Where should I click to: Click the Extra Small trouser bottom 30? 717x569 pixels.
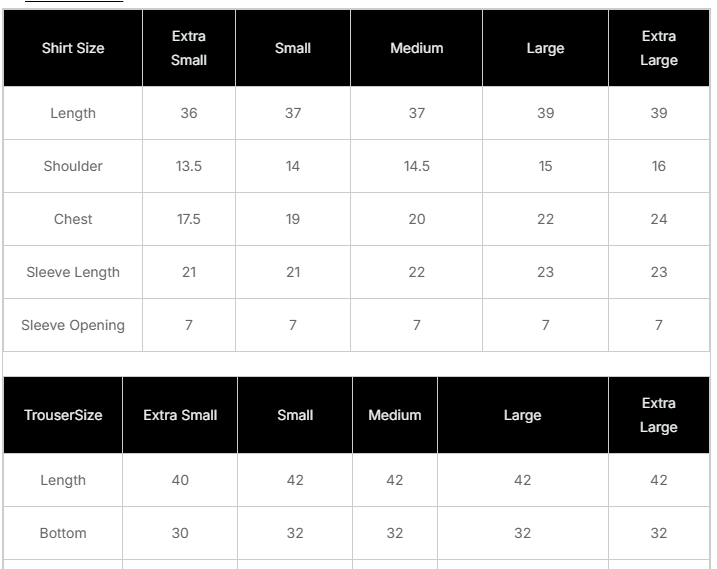[x=180, y=533]
